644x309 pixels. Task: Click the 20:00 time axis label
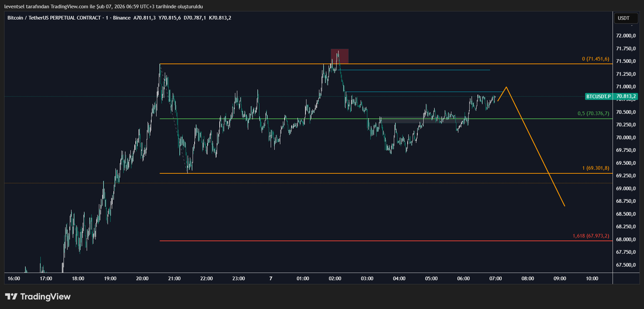tap(142, 278)
